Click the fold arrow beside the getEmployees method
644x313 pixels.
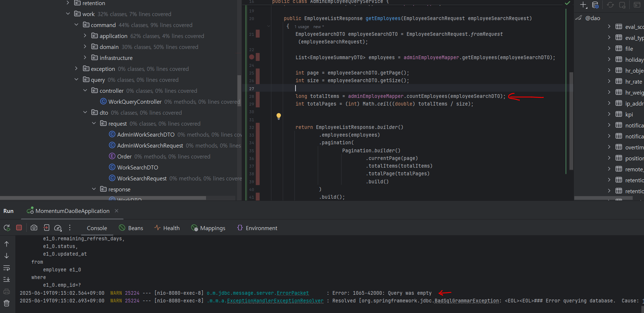coord(268,26)
